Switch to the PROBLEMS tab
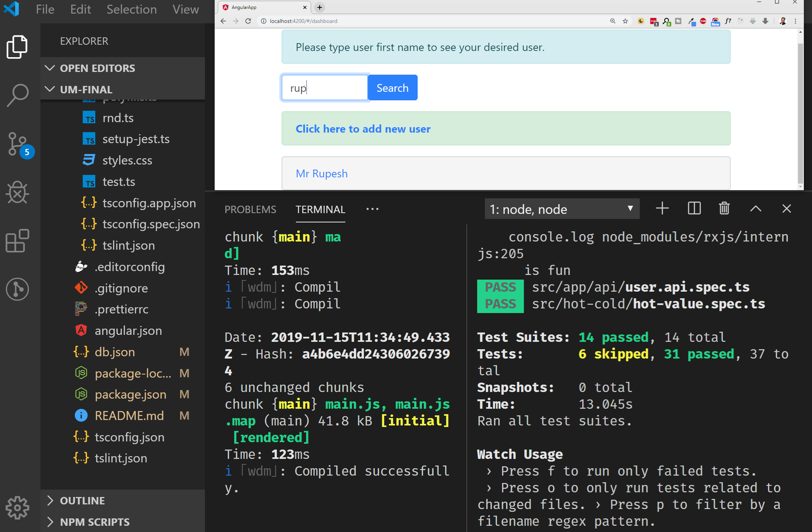Image resolution: width=812 pixels, height=532 pixels. pyautogui.click(x=250, y=210)
